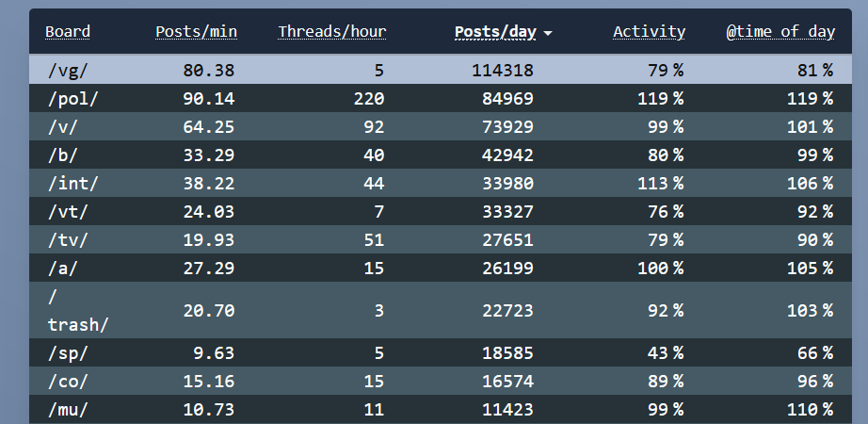This screenshot has width=868, height=424.
Task: Select the /v/ board name
Action: click(62, 127)
